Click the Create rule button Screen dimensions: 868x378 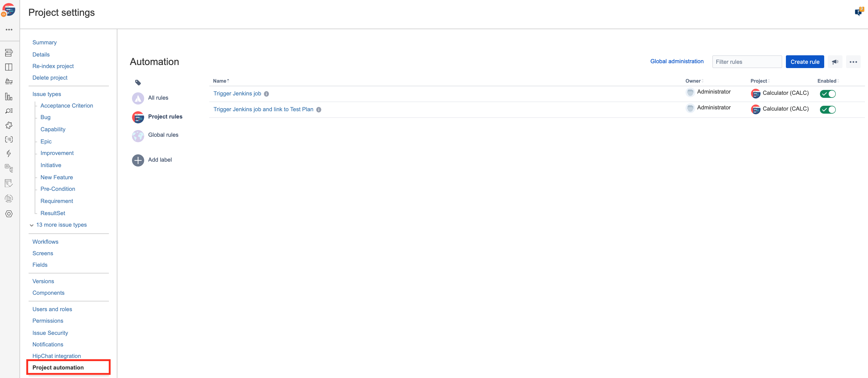[x=805, y=62]
